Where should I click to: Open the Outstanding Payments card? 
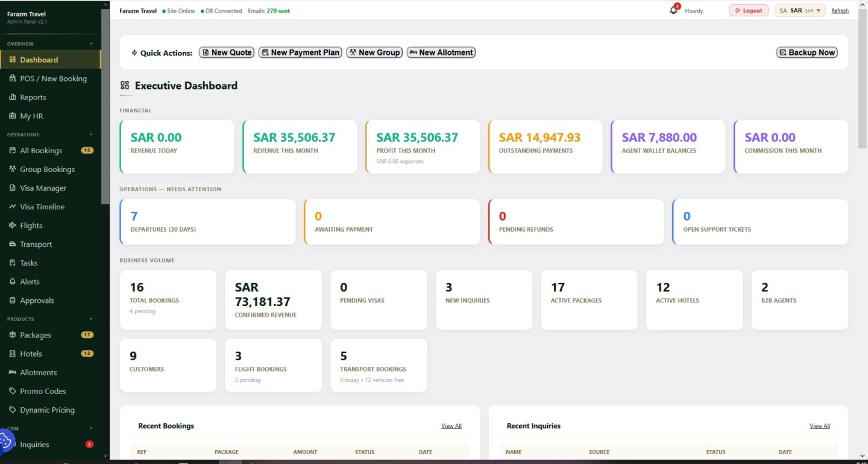pos(546,147)
